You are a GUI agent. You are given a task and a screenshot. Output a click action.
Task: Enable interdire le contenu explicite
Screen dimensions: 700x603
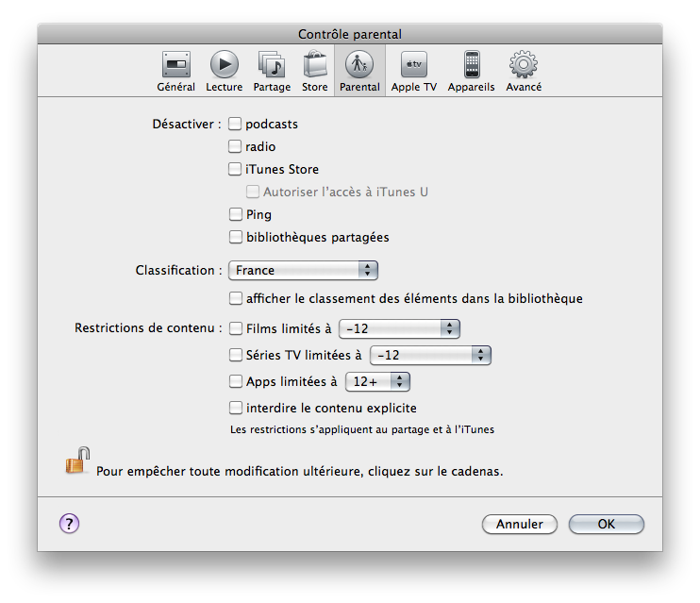(x=236, y=409)
